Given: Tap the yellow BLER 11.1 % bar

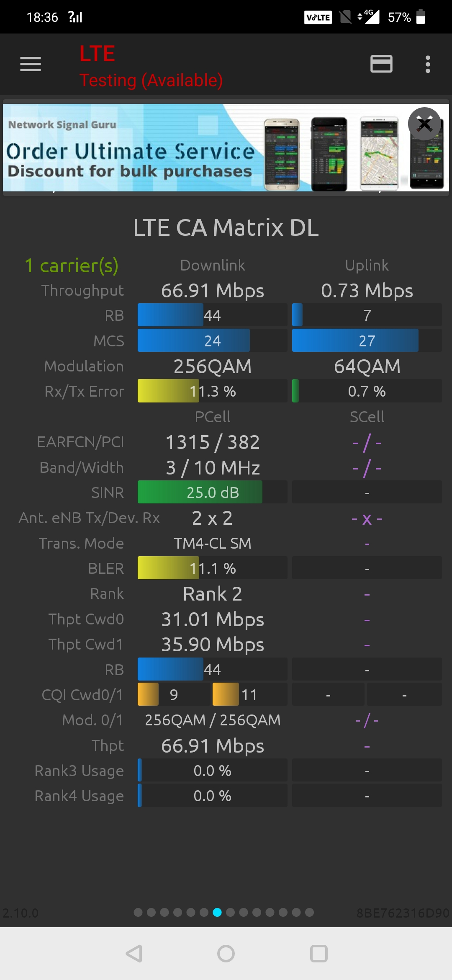Looking at the screenshot, I should click(x=168, y=568).
